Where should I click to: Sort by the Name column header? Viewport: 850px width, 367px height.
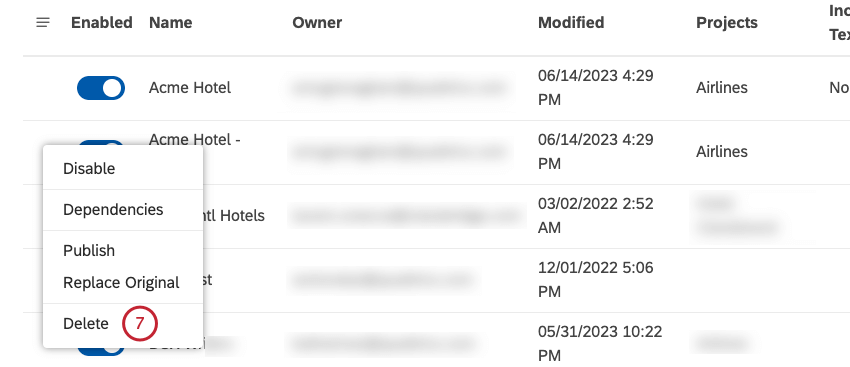point(170,23)
